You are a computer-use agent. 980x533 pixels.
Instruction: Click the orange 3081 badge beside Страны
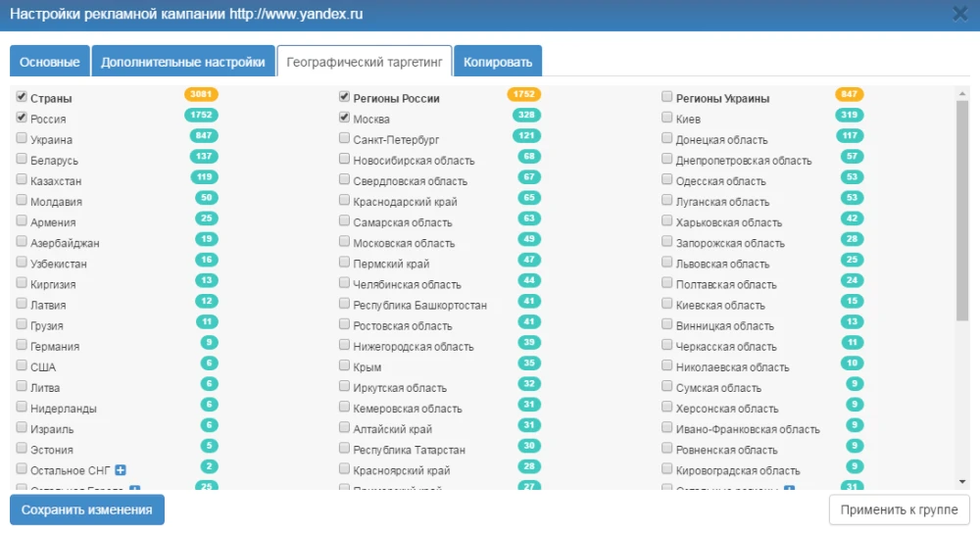(x=201, y=95)
